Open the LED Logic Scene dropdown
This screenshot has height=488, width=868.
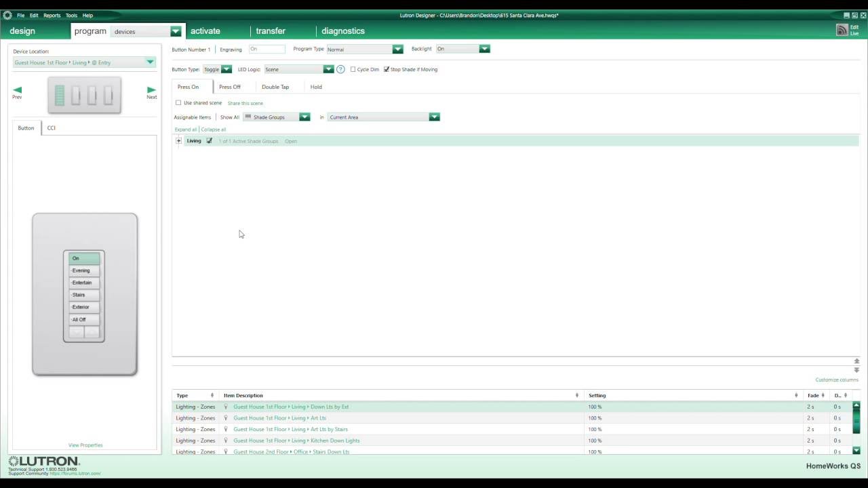tap(328, 69)
